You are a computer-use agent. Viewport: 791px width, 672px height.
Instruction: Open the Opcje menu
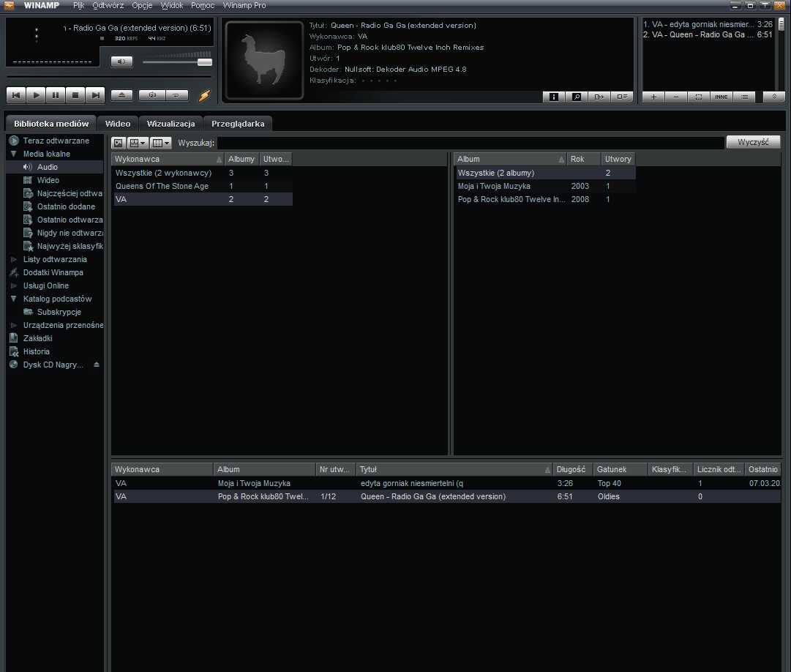(142, 6)
